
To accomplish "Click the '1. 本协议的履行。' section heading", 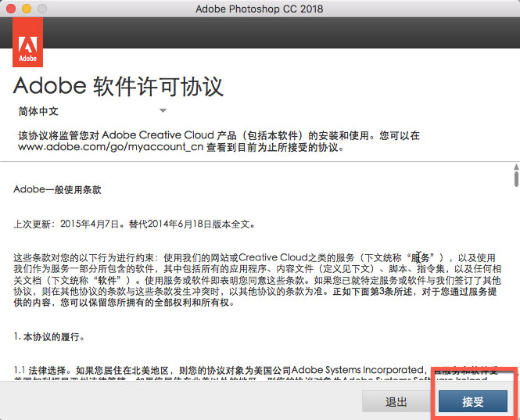I will [49, 337].
